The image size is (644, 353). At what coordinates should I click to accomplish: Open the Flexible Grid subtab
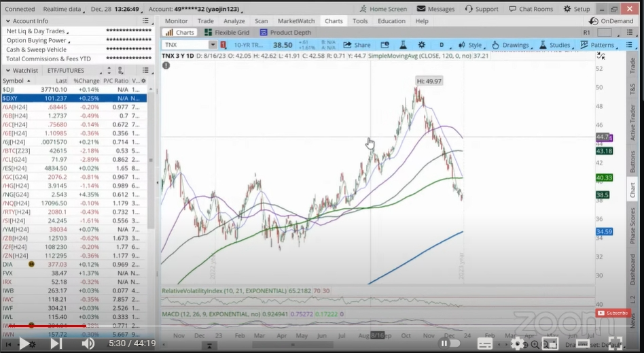(227, 33)
